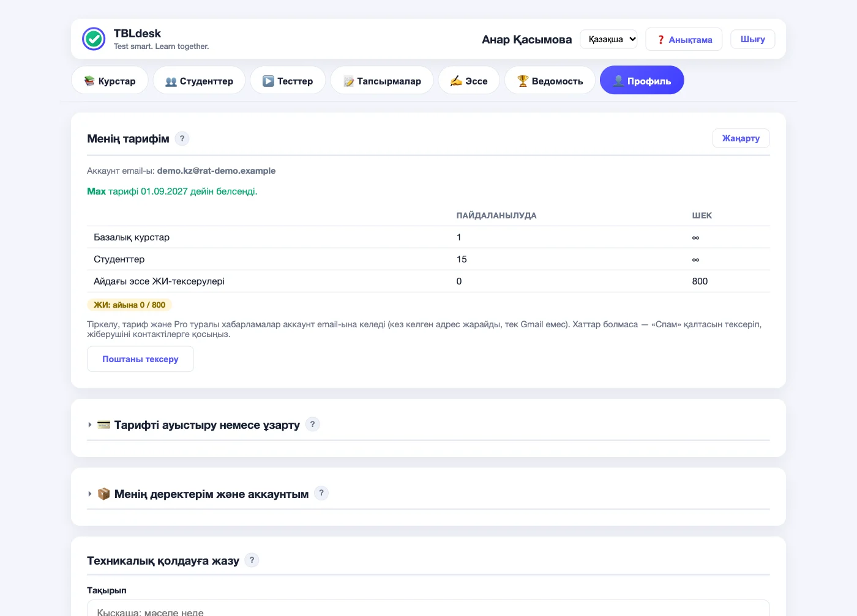Switch to the Студенттер tab
Image resolution: width=857 pixels, height=616 pixels.
[199, 81]
